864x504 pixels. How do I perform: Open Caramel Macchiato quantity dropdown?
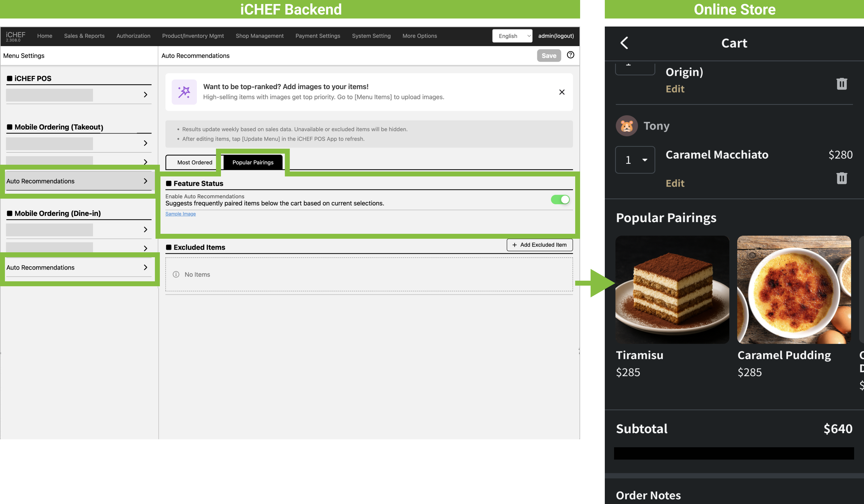[x=635, y=160]
